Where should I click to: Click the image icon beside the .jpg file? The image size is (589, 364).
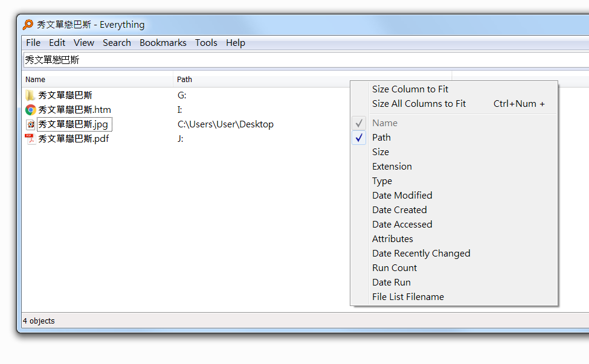point(30,124)
